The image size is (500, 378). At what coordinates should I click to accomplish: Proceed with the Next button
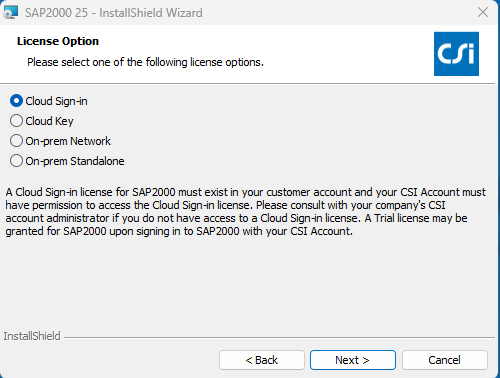click(353, 360)
